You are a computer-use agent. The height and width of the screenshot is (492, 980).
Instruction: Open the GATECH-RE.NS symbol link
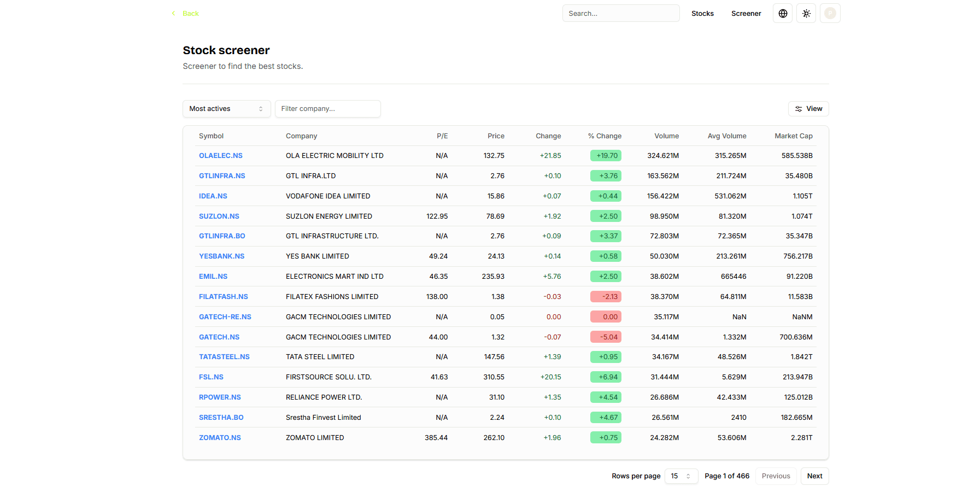pyautogui.click(x=225, y=317)
